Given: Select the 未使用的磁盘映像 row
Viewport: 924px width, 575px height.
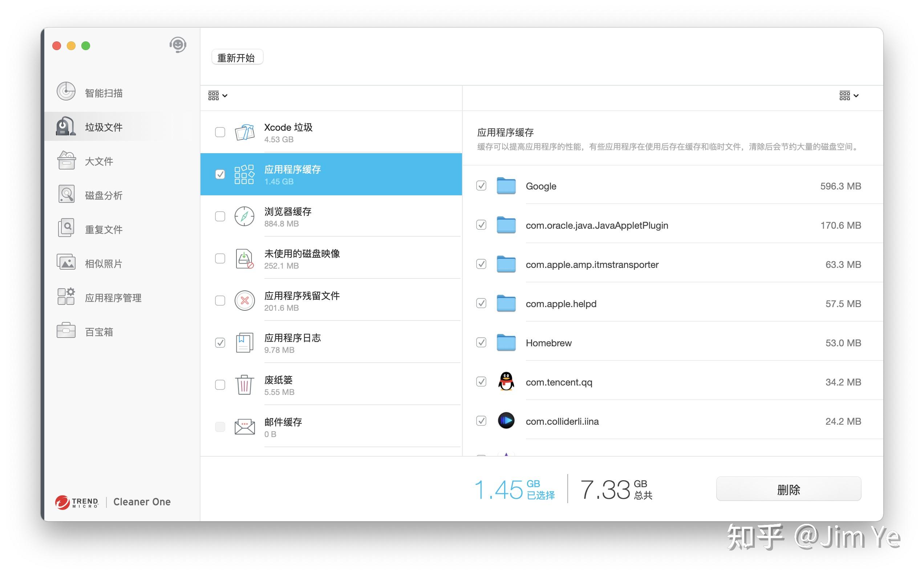Looking at the screenshot, I should (331, 259).
